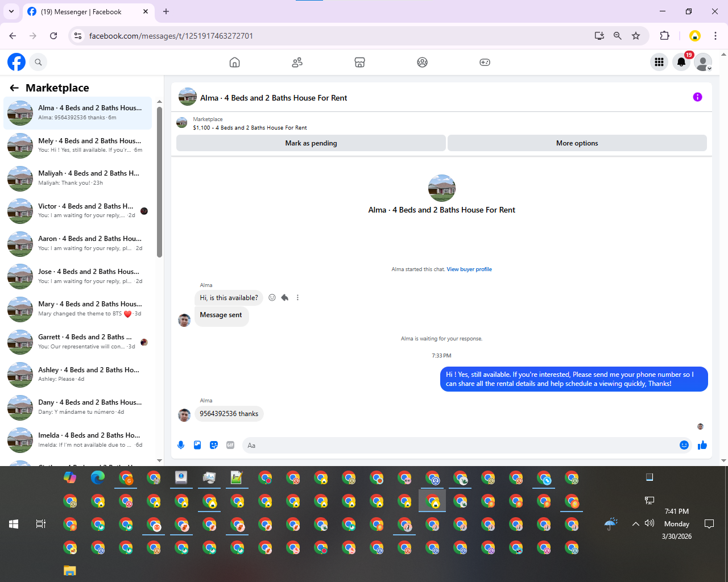Viewport: 728px width, 582px height.
Task: Click the back arrow beside Marketplace
Action: pyautogui.click(x=14, y=88)
